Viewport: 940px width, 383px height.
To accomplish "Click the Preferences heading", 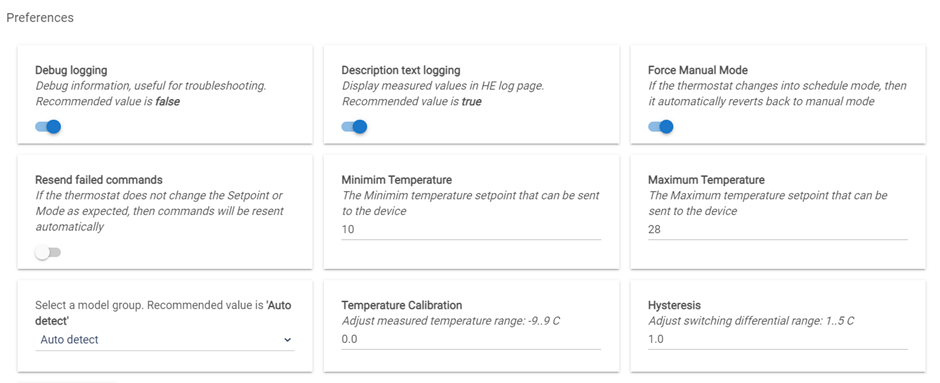I will tap(40, 17).
